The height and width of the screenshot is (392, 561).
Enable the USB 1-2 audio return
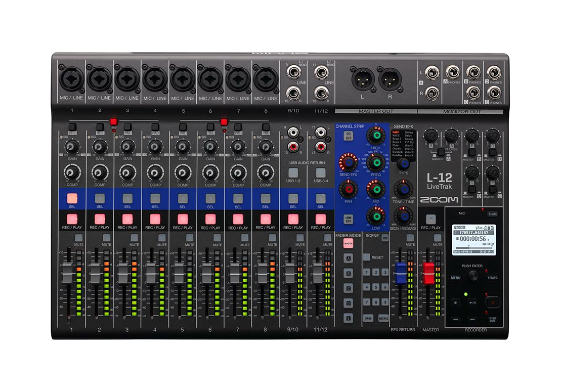tap(293, 173)
